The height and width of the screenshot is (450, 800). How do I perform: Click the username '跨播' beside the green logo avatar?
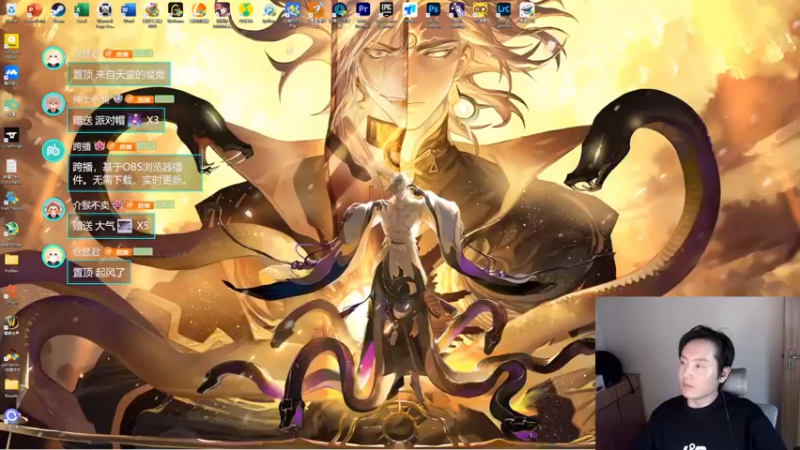tap(82, 146)
